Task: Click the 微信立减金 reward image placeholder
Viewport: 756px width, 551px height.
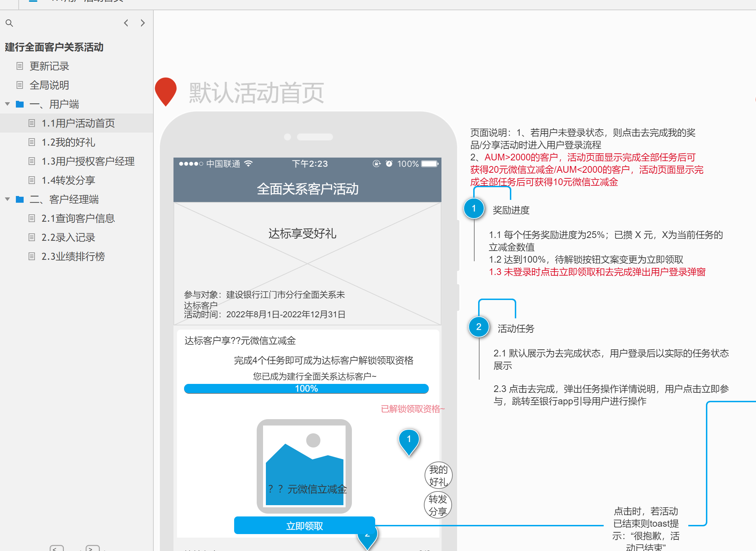Action: (304, 466)
